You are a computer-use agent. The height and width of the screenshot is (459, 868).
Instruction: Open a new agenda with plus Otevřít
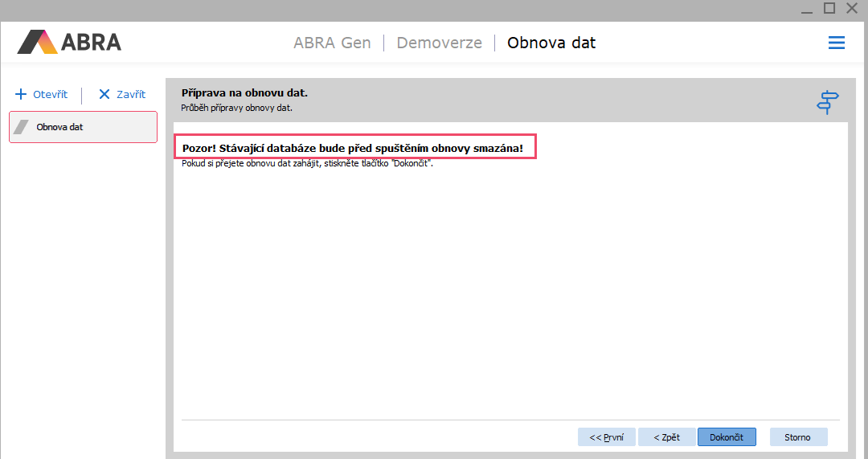click(42, 94)
